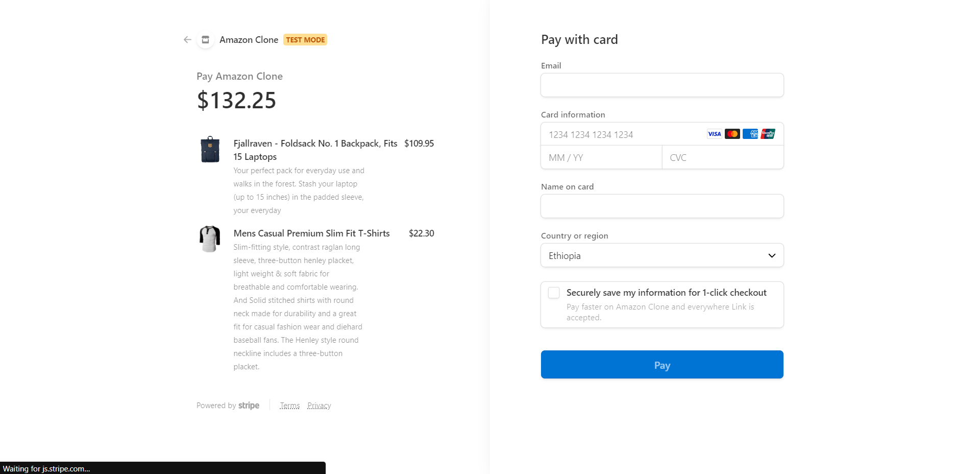
Task: Click the 'Country or region' label
Action: point(574,236)
